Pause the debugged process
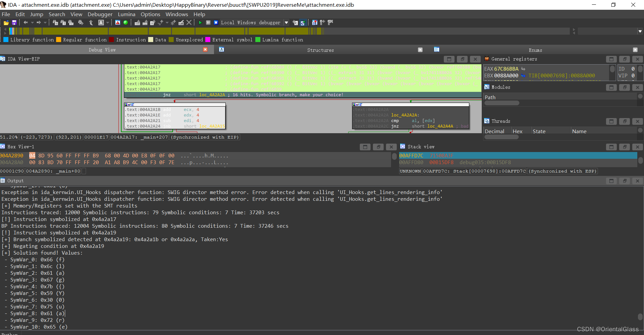 click(x=208, y=23)
